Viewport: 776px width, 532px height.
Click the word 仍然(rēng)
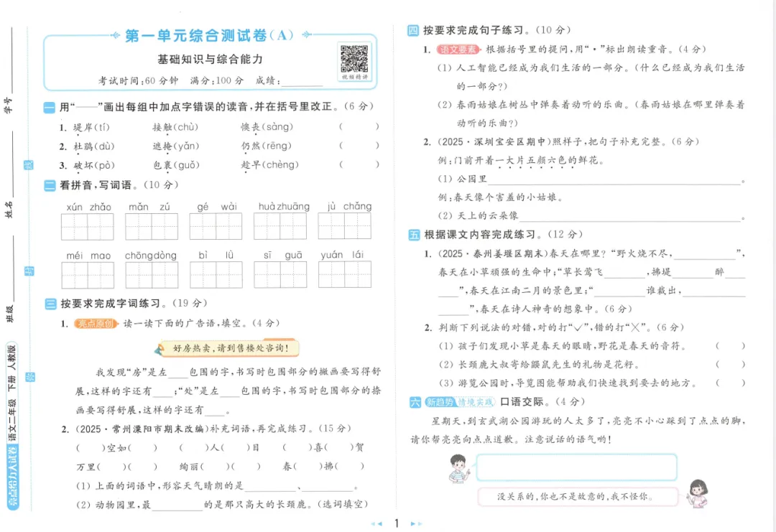coord(267,146)
